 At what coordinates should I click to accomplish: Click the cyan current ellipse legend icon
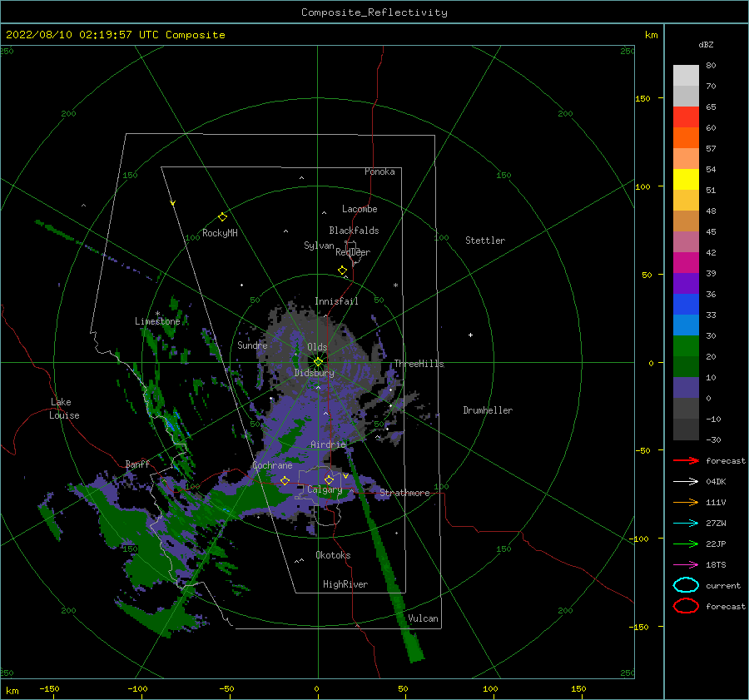(x=686, y=585)
